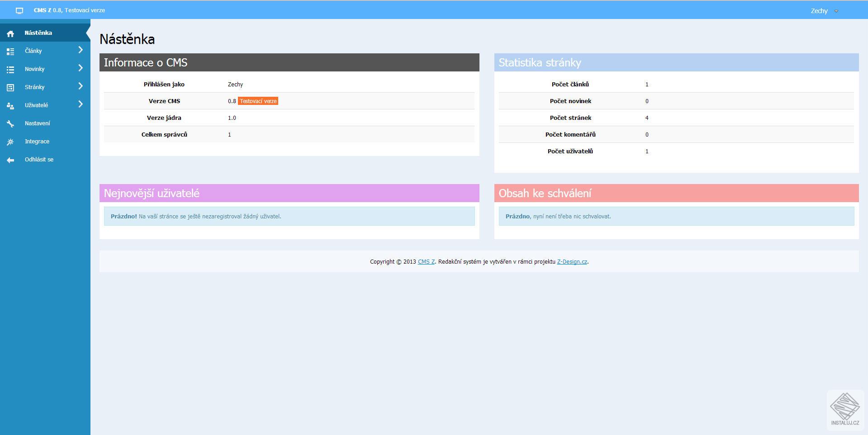The height and width of the screenshot is (435, 868).
Task: Click the Nástěnka home icon
Action: tap(10, 33)
